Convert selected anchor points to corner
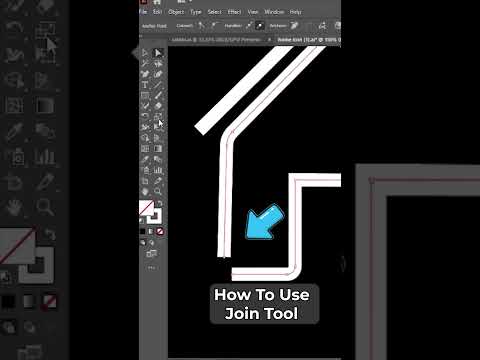Viewport: 480px width, 360px height. 201,25
